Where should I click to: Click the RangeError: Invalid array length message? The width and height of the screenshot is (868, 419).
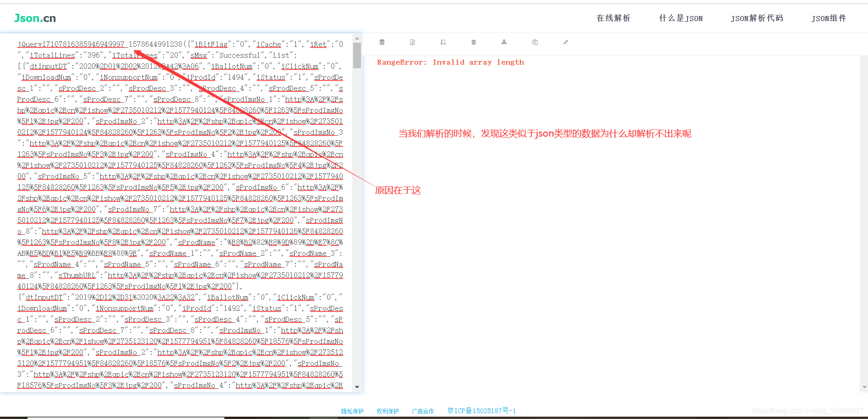tap(450, 62)
